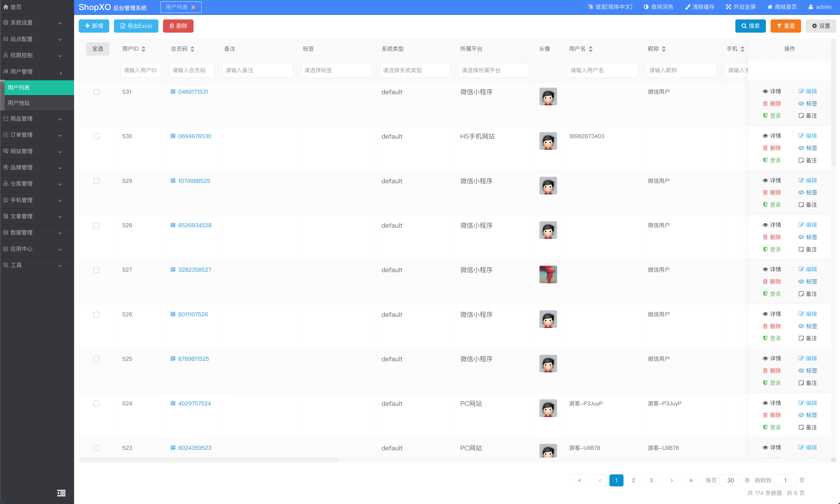Click the fullscreen (开启全屏) icon
The height and width of the screenshot is (504, 840).
pyautogui.click(x=729, y=7)
